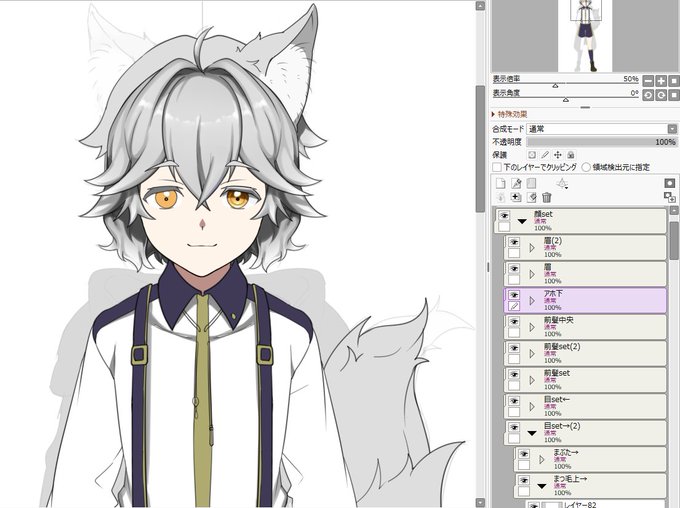This screenshot has width=680, height=508.
Task: Hide the 顔set folder
Action: pos(504,216)
